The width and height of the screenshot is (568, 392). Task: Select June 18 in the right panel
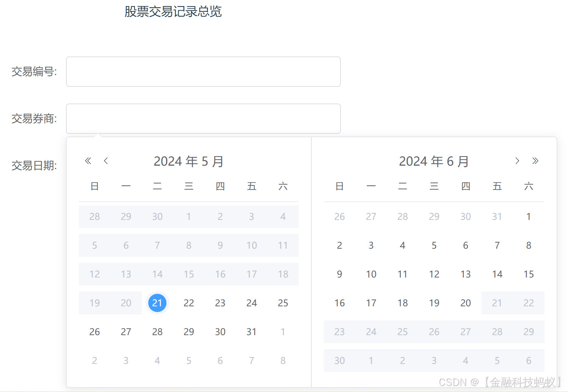(403, 303)
